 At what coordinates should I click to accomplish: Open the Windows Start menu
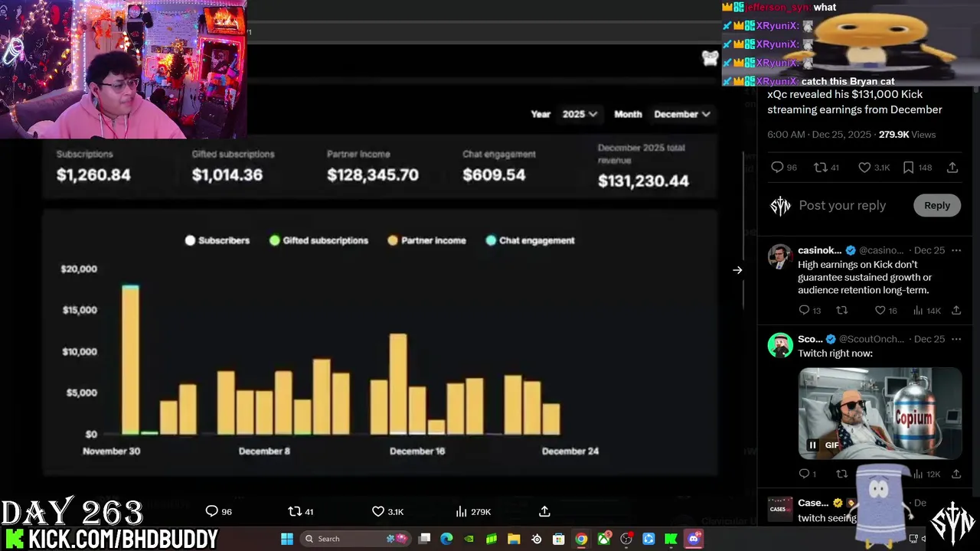click(287, 539)
